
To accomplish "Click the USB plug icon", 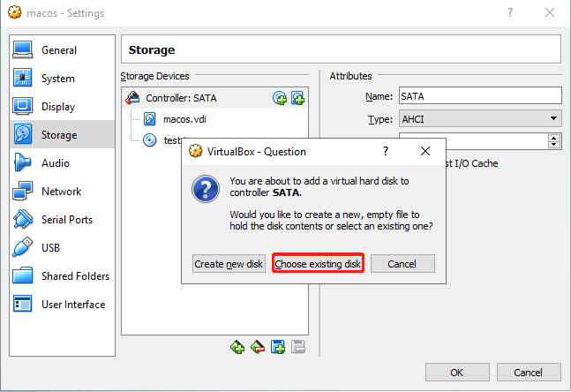I will pos(23,247).
